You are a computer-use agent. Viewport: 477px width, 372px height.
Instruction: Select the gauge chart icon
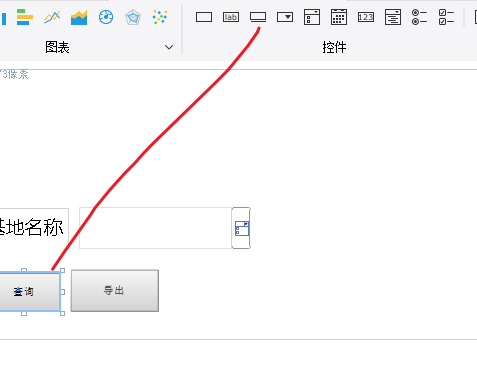tap(106, 17)
